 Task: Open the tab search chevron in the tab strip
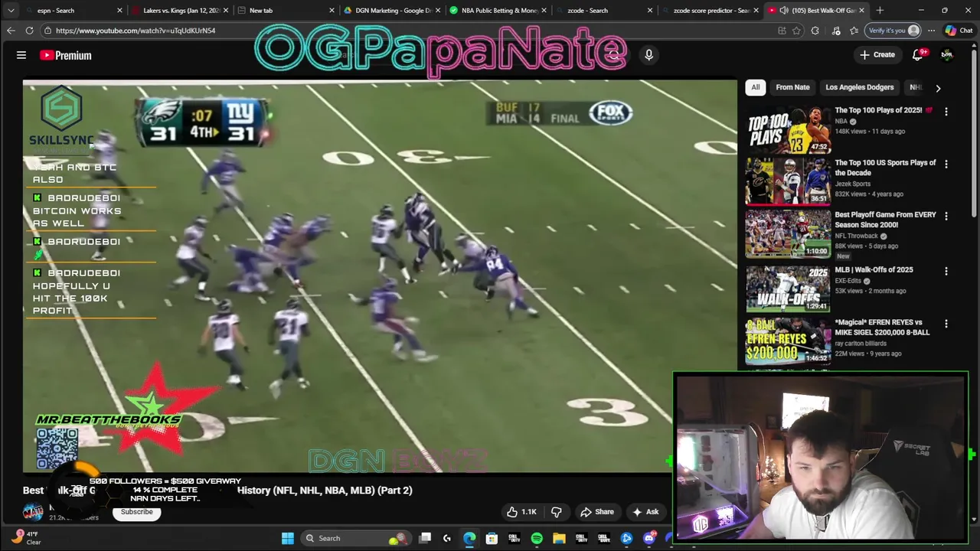11,11
